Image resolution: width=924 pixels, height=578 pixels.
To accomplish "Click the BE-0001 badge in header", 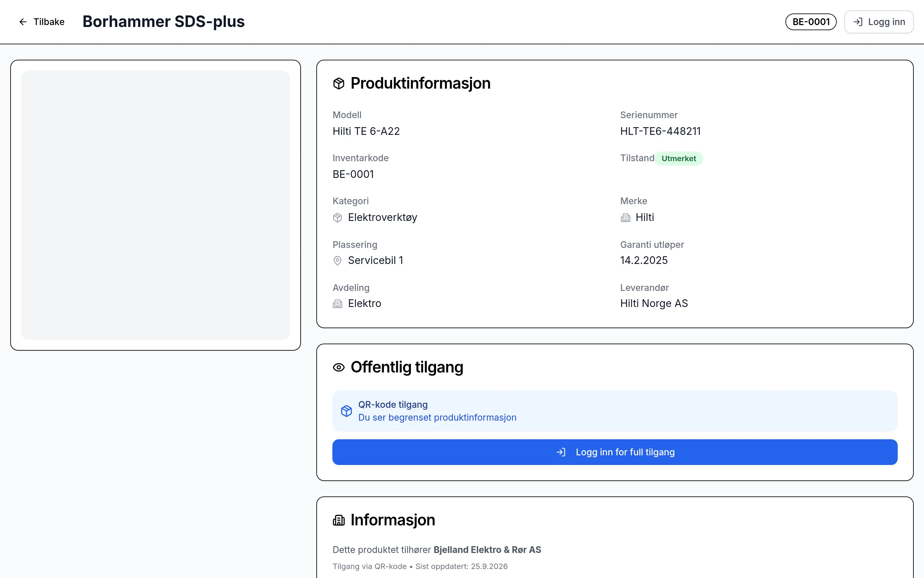I will coord(811,22).
